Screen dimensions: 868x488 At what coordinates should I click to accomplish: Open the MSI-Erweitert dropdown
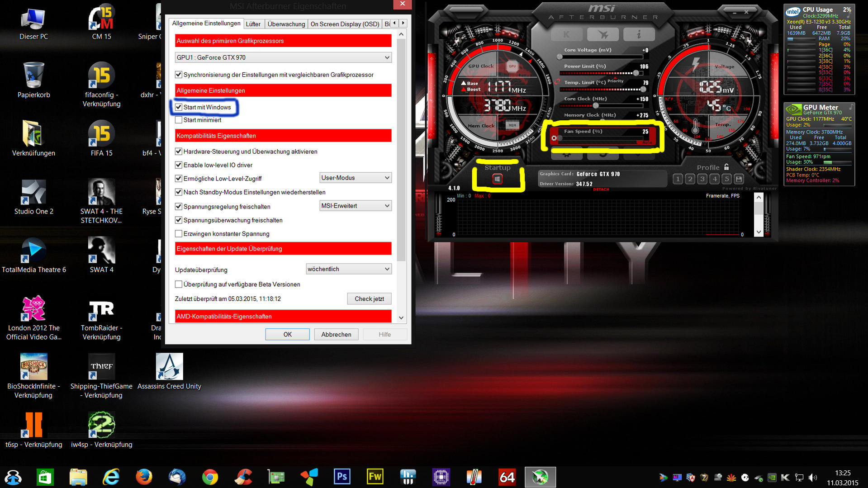(356, 206)
